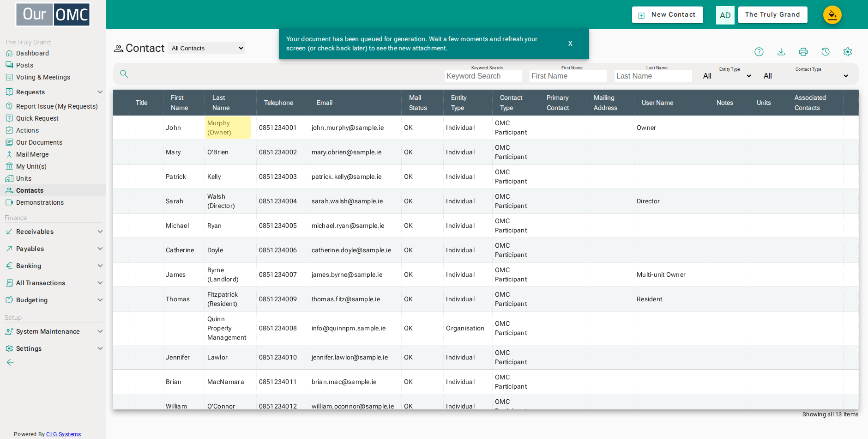Expand the All Transactions menu
This screenshot has width=868, height=439.
[53, 283]
